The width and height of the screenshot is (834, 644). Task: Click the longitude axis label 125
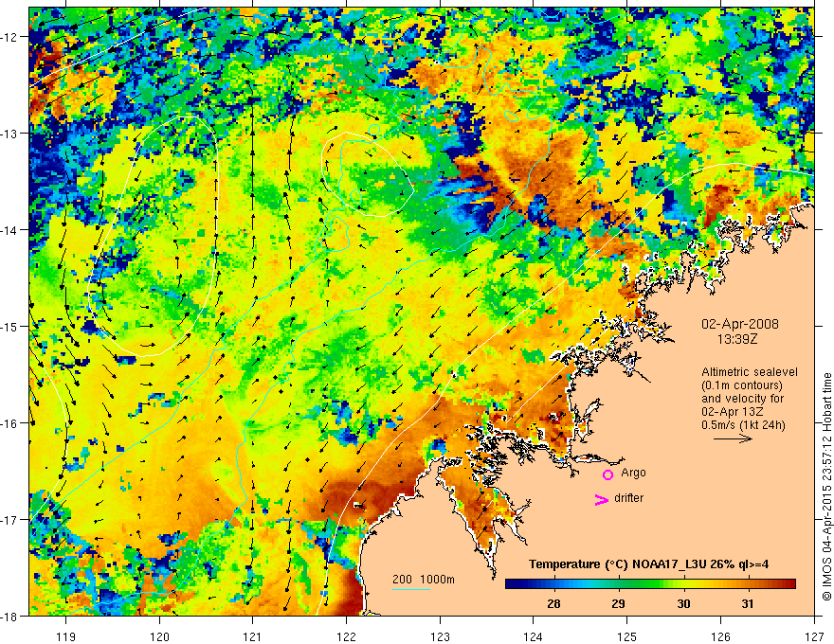coord(627,637)
